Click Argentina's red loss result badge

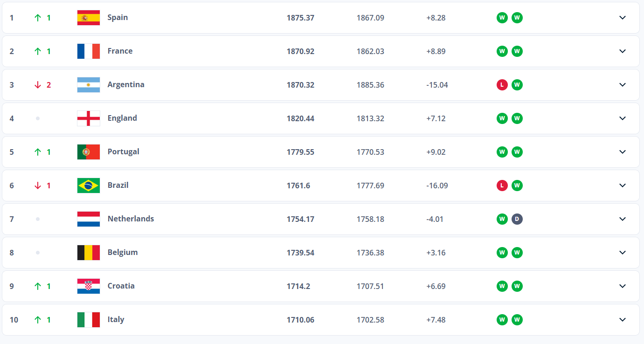click(502, 85)
